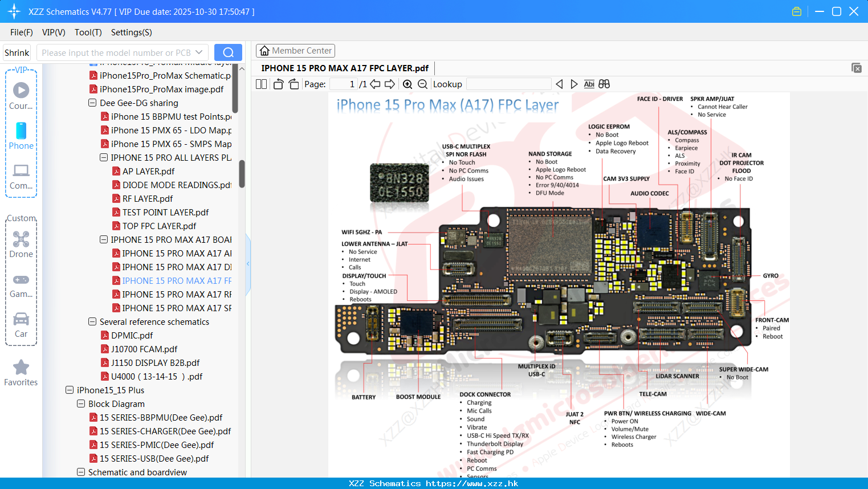Collapse the Dee Gee-DG sharing folder
Viewport: 868px width, 489px height.
click(x=92, y=103)
